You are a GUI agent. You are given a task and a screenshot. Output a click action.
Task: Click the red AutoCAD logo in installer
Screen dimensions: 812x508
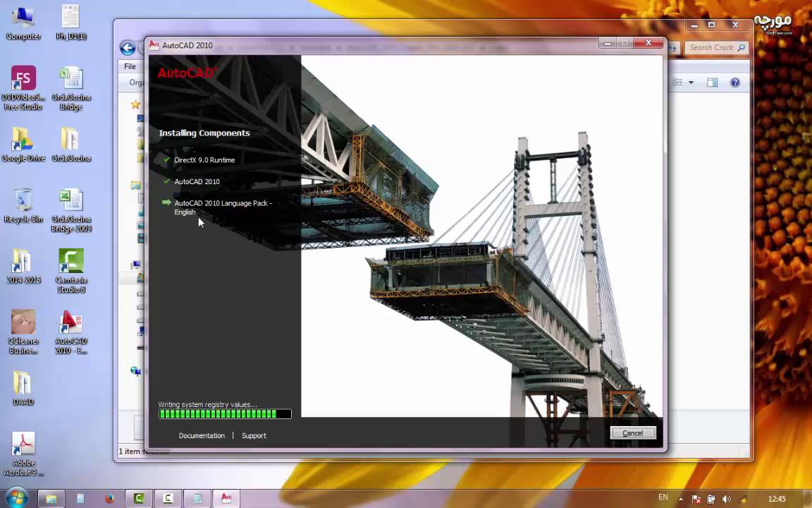[x=186, y=73]
